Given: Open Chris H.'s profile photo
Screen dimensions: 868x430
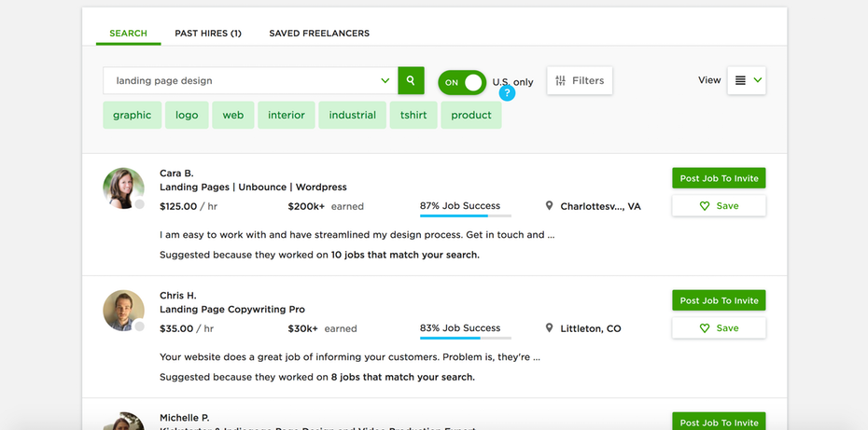Looking at the screenshot, I should pos(123,311).
